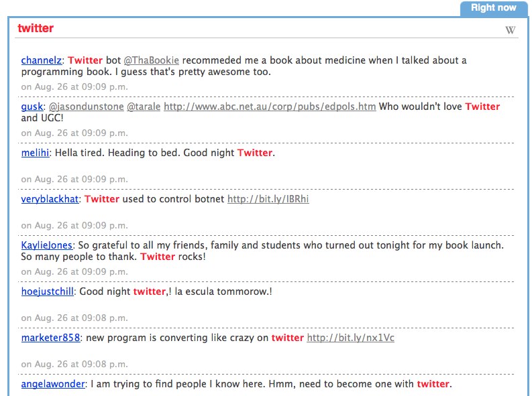Click highlighted Twitter word in melihi tweet
This screenshot has height=396, width=532.
pos(255,153)
